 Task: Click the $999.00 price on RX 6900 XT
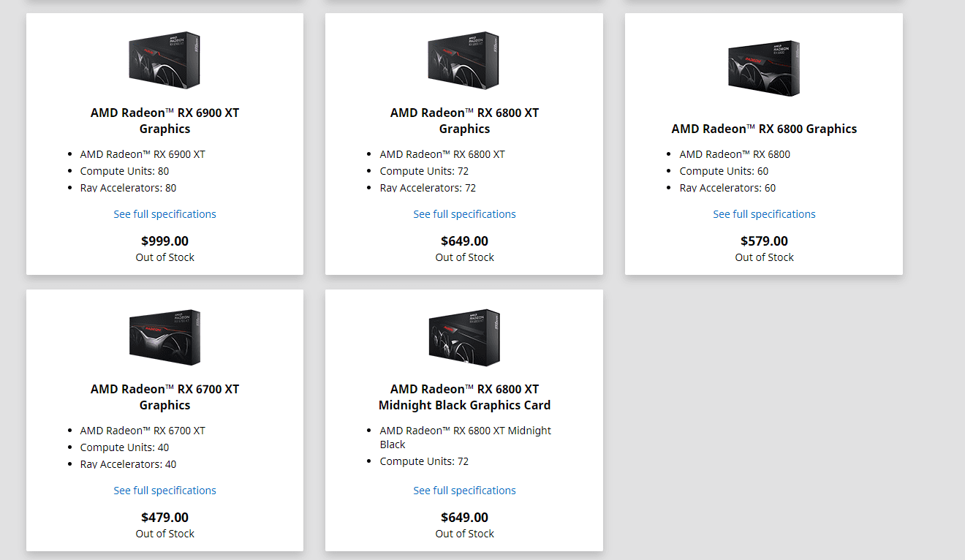coord(164,241)
